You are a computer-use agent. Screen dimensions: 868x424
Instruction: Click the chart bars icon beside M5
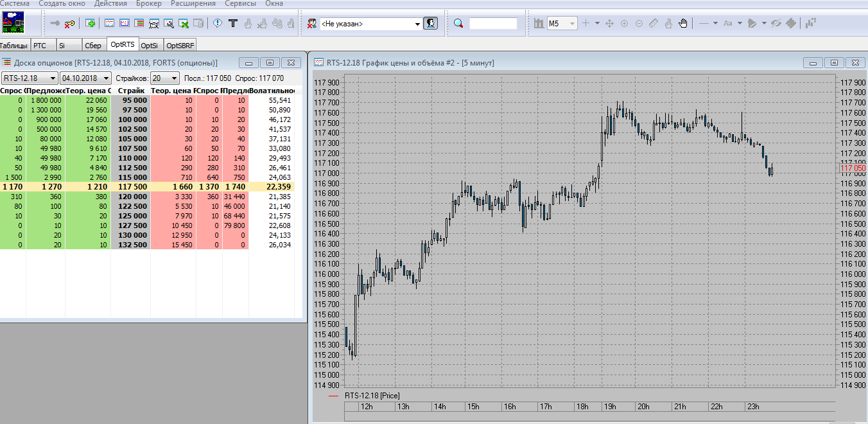[538, 24]
